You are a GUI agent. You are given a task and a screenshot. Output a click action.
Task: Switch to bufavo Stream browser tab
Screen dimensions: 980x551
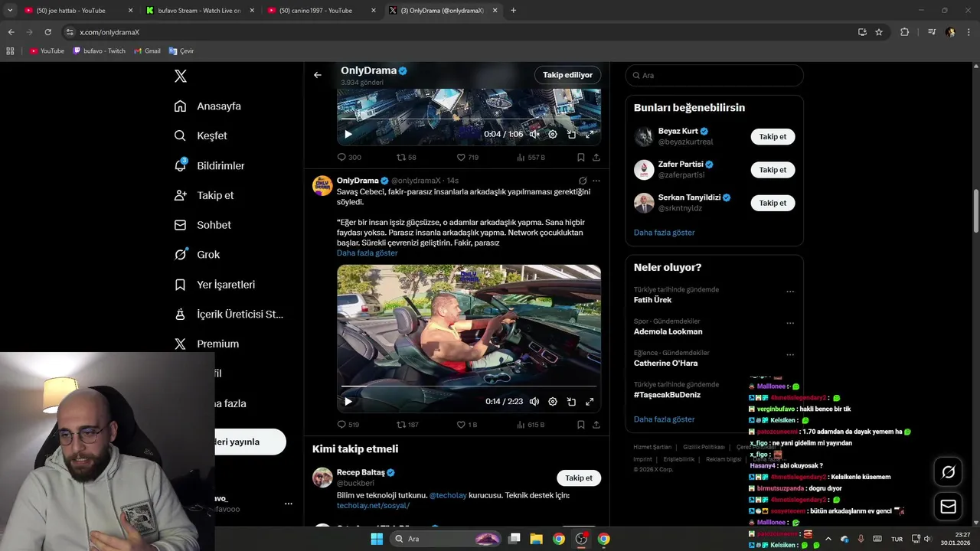point(199,11)
